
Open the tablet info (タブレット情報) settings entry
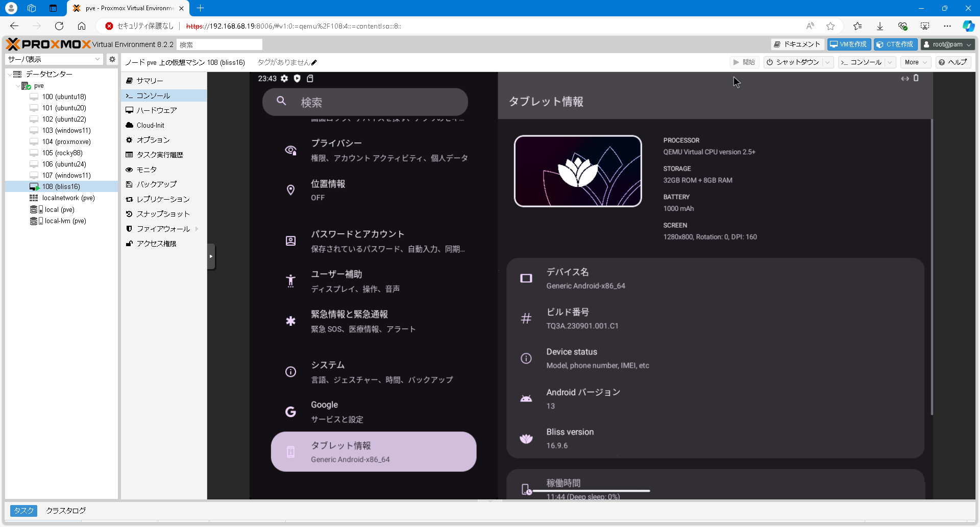pyautogui.click(x=374, y=452)
